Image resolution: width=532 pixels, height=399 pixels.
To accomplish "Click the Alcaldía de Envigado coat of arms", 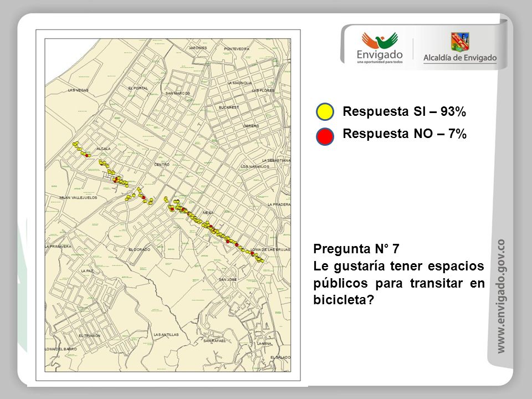I will pyautogui.click(x=460, y=42).
